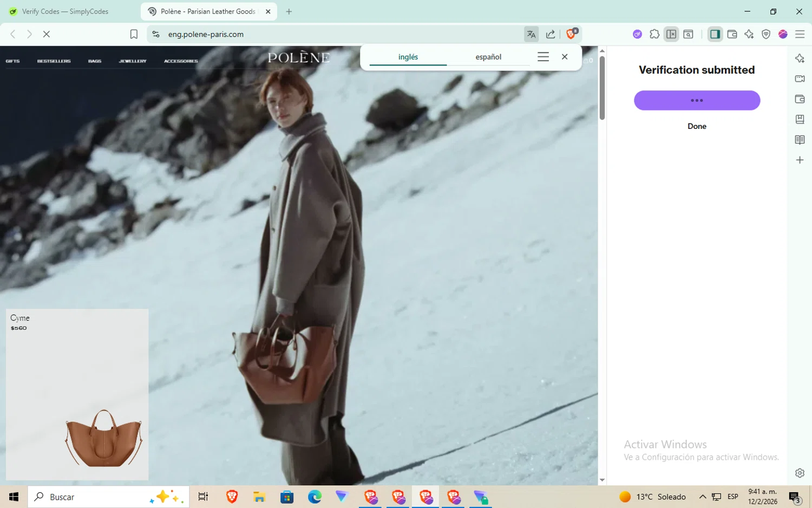
Task: Open the ACCESSORIES navigation menu
Action: coord(181,61)
